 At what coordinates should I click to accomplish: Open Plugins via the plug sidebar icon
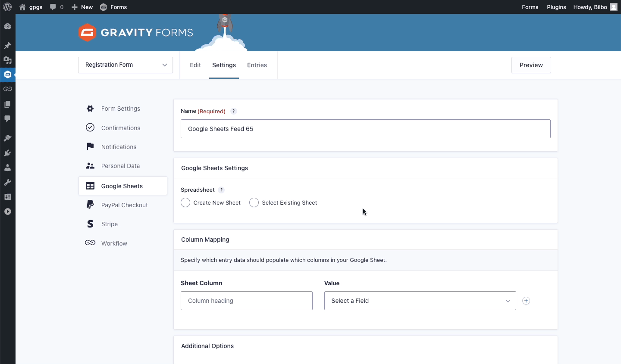(7, 153)
